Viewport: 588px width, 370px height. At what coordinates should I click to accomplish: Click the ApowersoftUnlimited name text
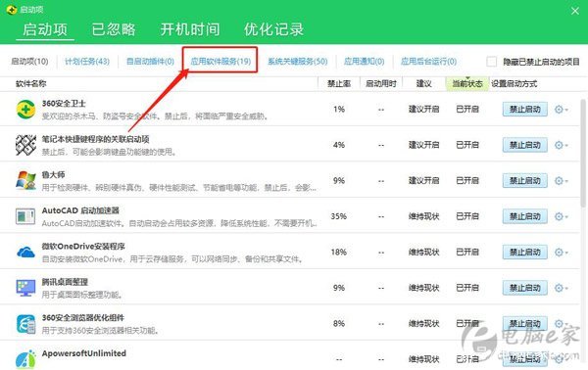(x=84, y=353)
